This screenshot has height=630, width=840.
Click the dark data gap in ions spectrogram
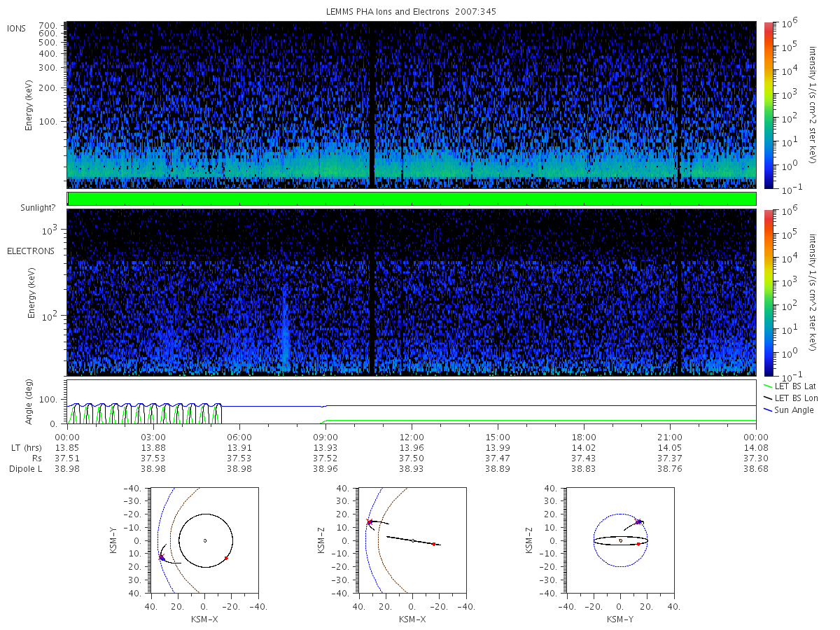372,105
